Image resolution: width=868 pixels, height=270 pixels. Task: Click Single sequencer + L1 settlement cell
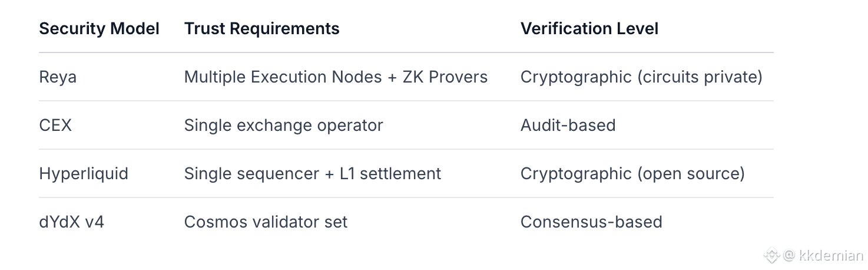(x=312, y=173)
